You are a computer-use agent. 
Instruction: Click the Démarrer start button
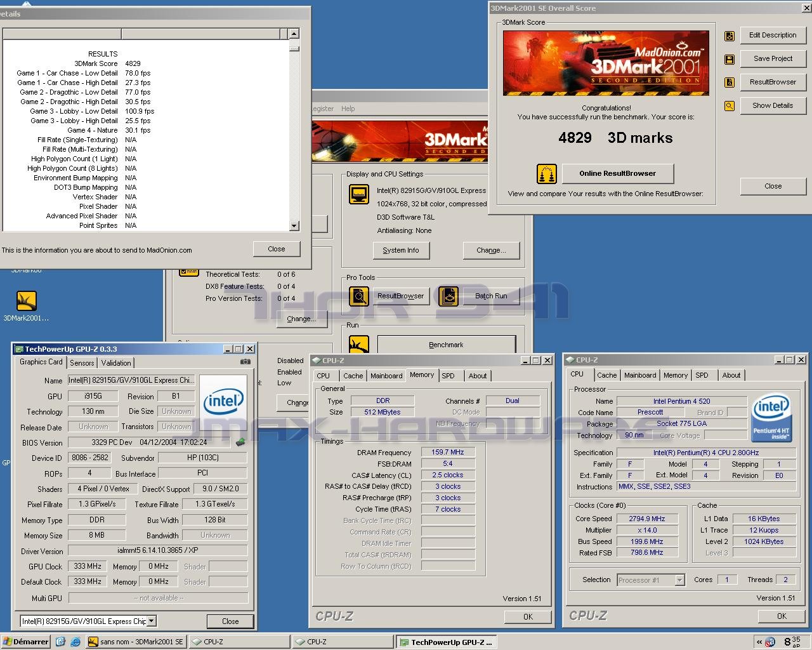(26, 642)
